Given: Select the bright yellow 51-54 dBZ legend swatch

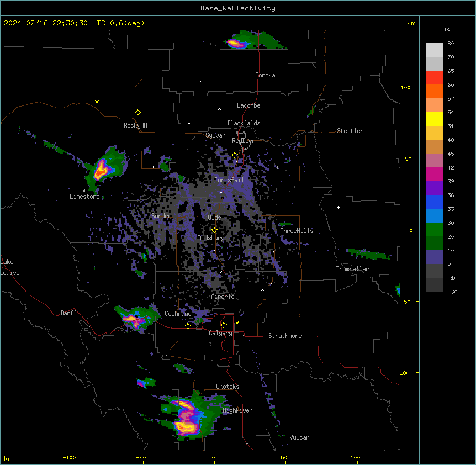Looking at the screenshot, I should click(x=434, y=119).
